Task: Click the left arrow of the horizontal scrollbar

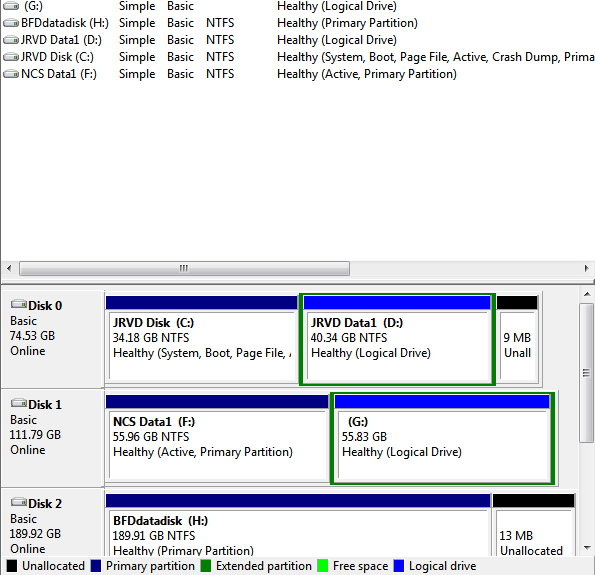Action: pyautogui.click(x=9, y=268)
